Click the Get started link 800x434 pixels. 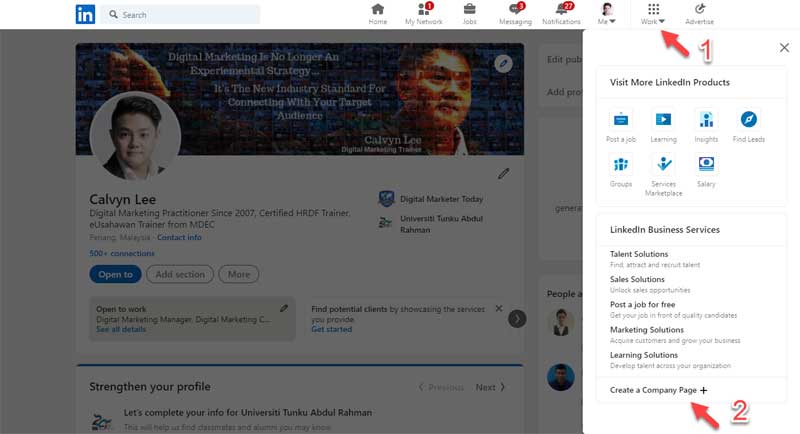[332, 329]
